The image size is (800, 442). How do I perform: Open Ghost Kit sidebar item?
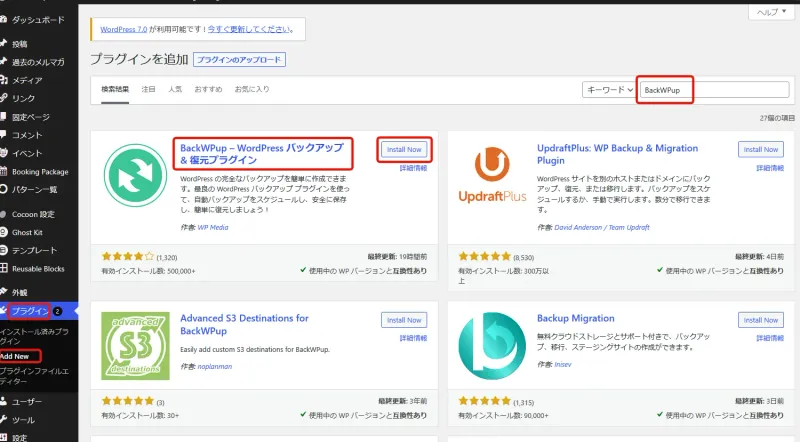tap(27, 232)
